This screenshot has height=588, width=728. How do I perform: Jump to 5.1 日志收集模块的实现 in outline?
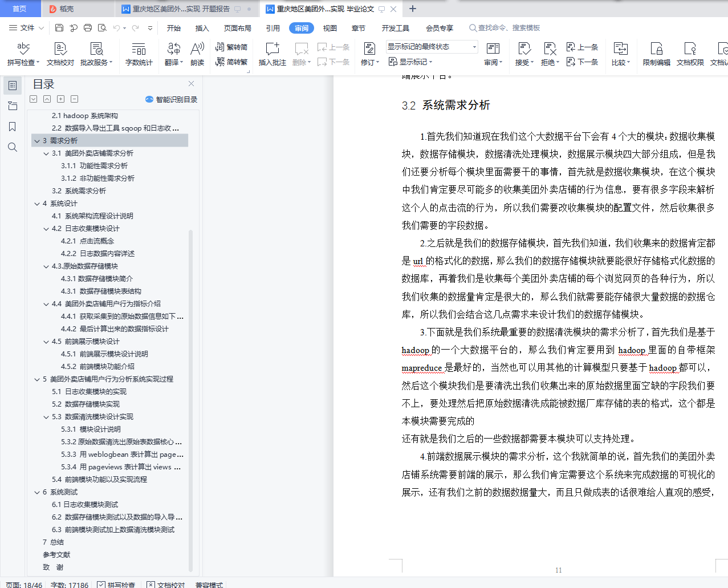(x=89, y=392)
